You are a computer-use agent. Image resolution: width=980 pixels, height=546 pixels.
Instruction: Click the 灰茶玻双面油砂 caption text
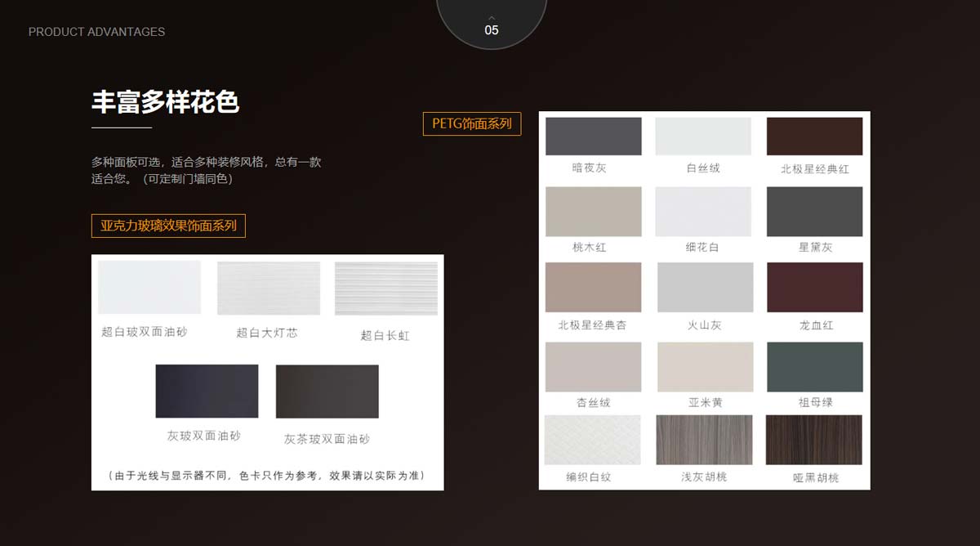(327, 439)
